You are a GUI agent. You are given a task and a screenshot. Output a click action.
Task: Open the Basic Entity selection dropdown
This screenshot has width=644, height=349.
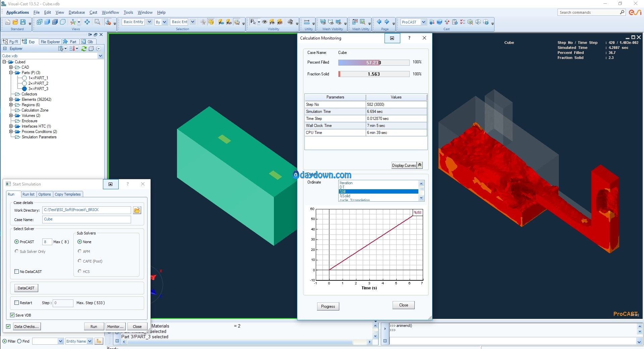point(149,22)
